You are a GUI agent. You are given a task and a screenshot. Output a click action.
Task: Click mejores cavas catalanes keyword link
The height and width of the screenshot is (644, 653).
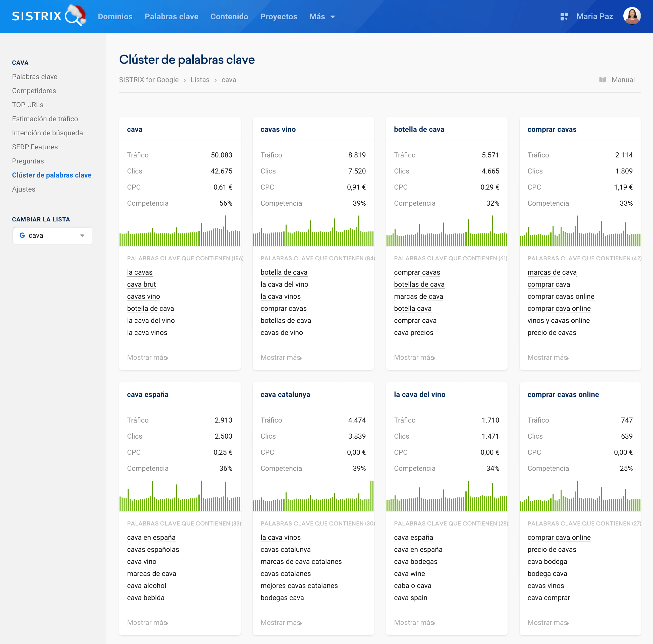(x=299, y=586)
